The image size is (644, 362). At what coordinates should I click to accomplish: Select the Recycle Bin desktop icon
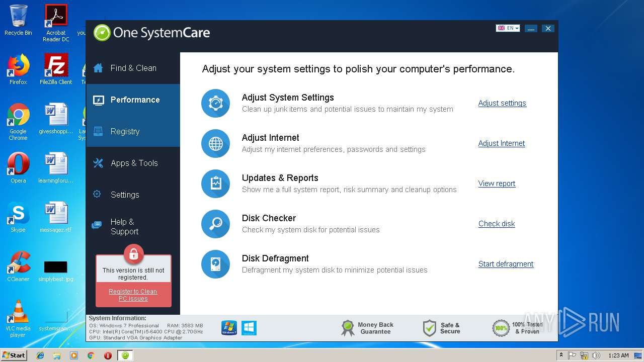[18, 20]
